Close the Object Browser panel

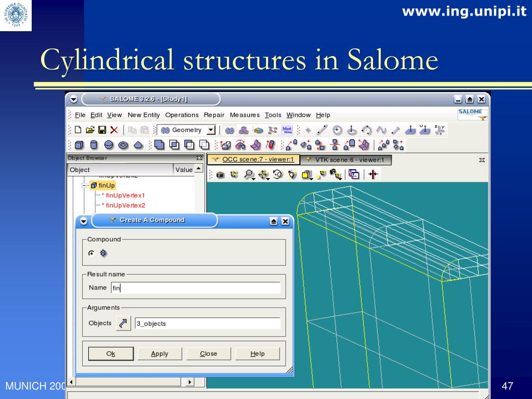[x=199, y=158]
